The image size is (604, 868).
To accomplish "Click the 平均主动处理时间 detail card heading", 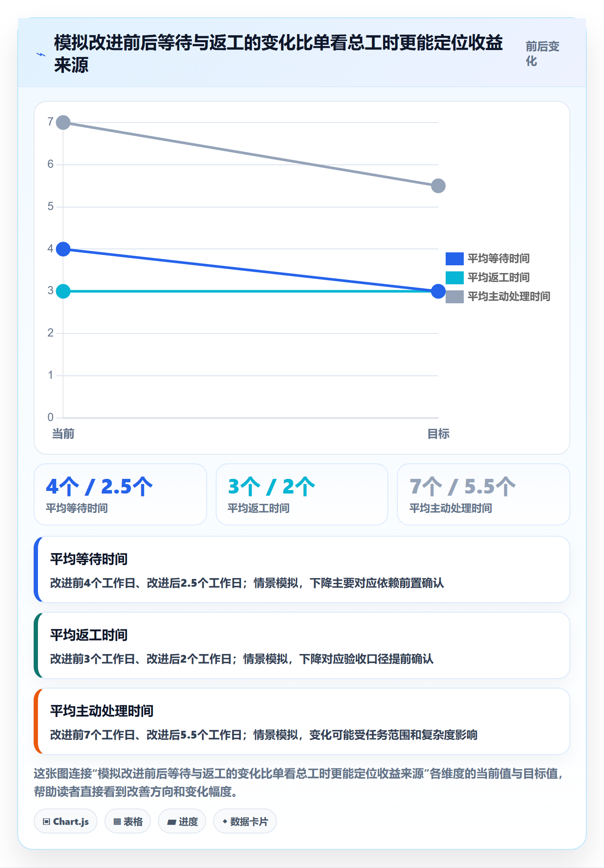I will [x=102, y=711].
